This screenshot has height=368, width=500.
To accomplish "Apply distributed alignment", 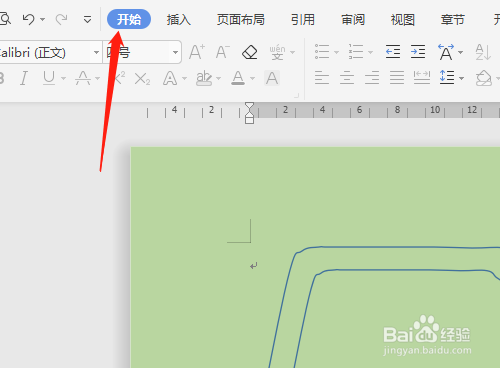I will (x=422, y=78).
